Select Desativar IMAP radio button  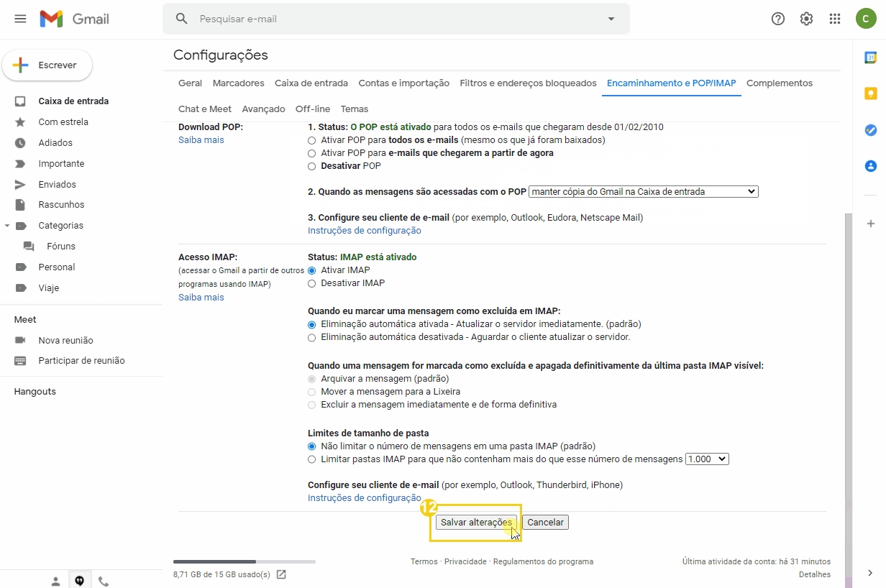tap(311, 283)
